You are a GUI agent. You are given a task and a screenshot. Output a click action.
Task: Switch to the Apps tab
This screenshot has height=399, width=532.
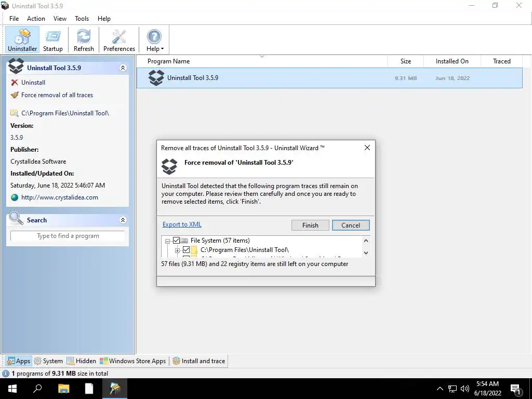click(x=19, y=361)
